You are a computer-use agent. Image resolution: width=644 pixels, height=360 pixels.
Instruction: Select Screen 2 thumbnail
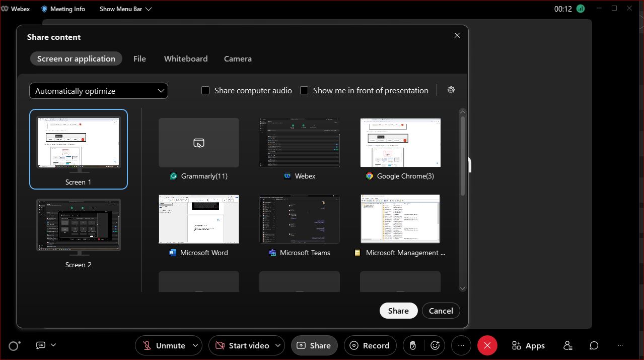pyautogui.click(x=79, y=233)
